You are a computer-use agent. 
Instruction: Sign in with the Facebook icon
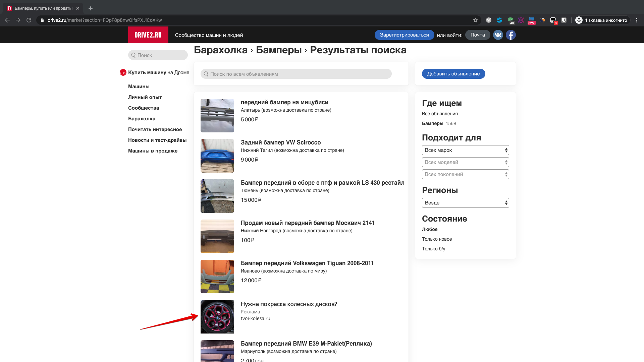(511, 35)
